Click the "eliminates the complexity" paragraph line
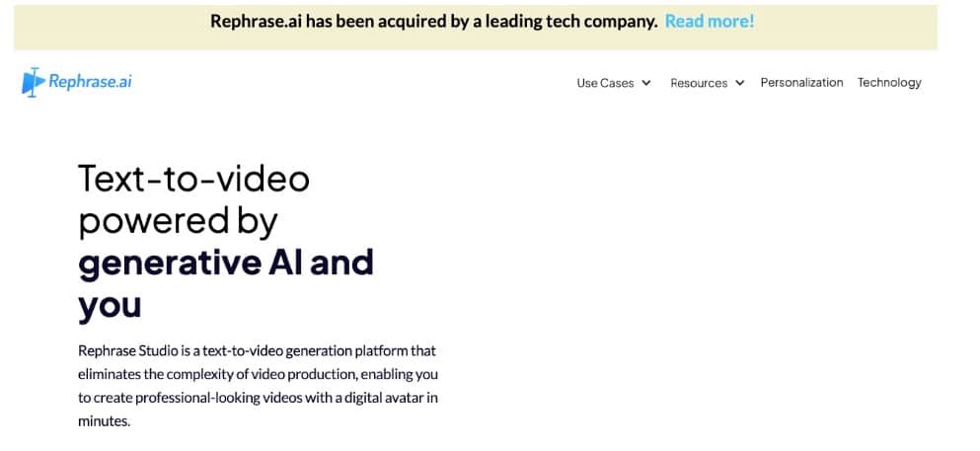 pyautogui.click(x=259, y=375)
